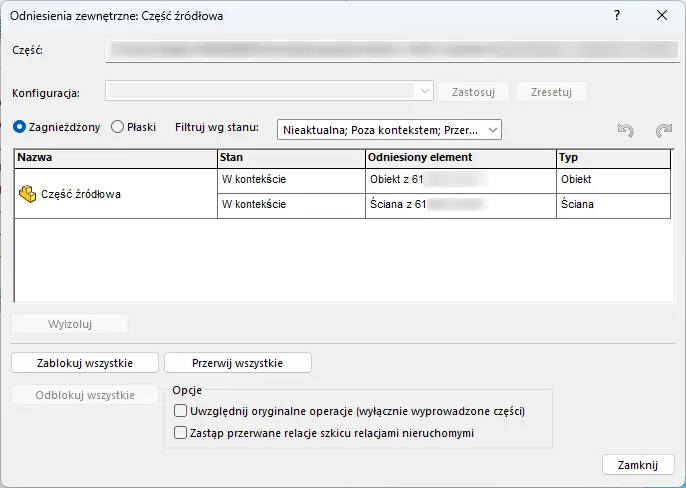Enable Zastąp przerwane relacje szkicu checkbox
This screenshot has width=686, height=488.
(180, 433)
